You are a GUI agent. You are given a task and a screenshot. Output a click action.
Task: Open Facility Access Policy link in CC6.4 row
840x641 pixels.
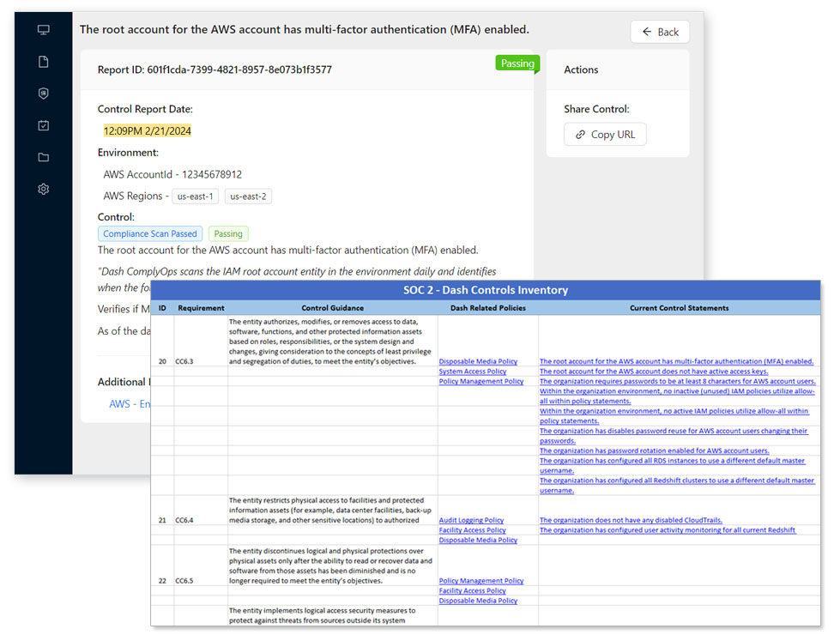[x=473, y=530]
